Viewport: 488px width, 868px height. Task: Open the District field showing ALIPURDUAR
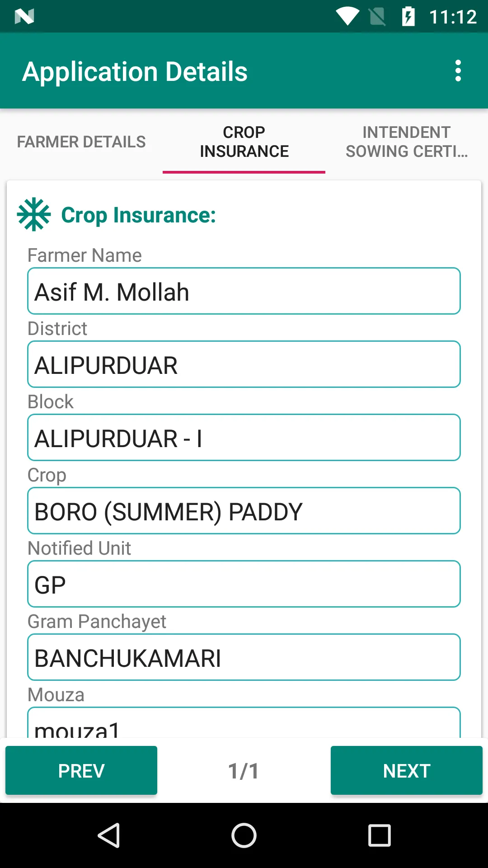pos(244,364)
